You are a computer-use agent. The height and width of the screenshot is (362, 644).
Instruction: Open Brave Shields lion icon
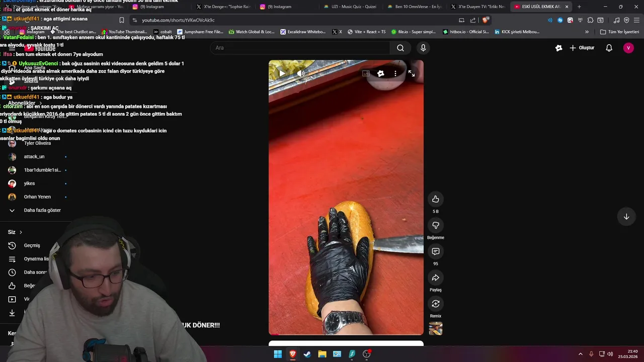click(x=485, y=20)
